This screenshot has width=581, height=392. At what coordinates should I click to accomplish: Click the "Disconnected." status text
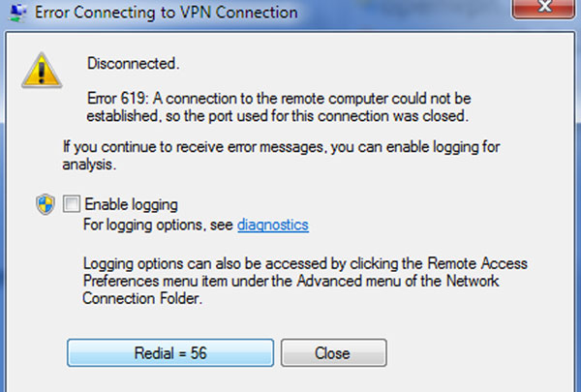tap(133, 63)
